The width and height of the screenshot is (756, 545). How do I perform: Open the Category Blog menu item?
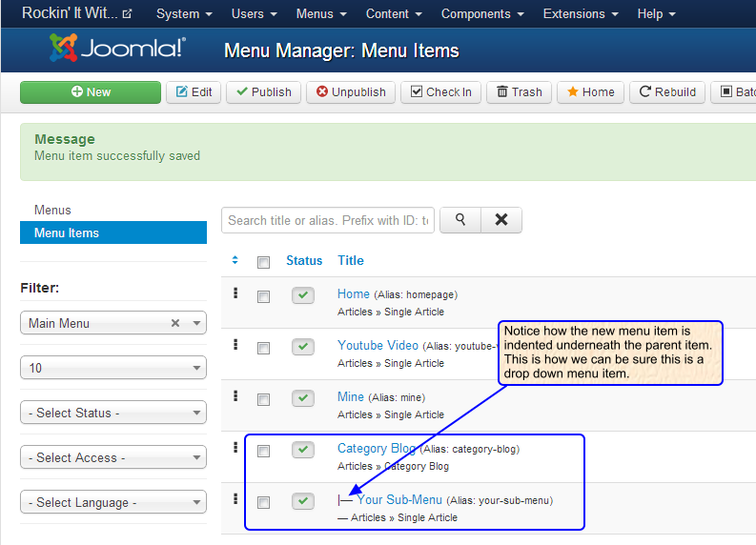(x=377, y=449)
